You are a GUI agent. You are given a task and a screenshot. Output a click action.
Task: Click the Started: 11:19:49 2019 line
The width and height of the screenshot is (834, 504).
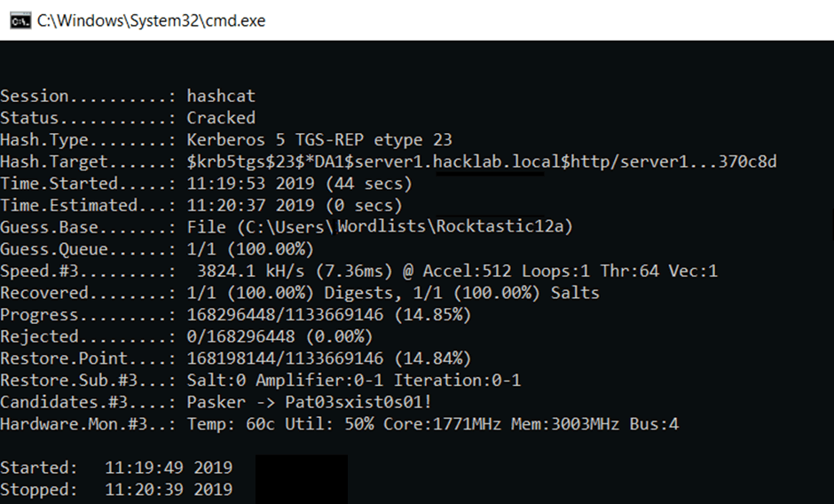(x=116, y=468)
